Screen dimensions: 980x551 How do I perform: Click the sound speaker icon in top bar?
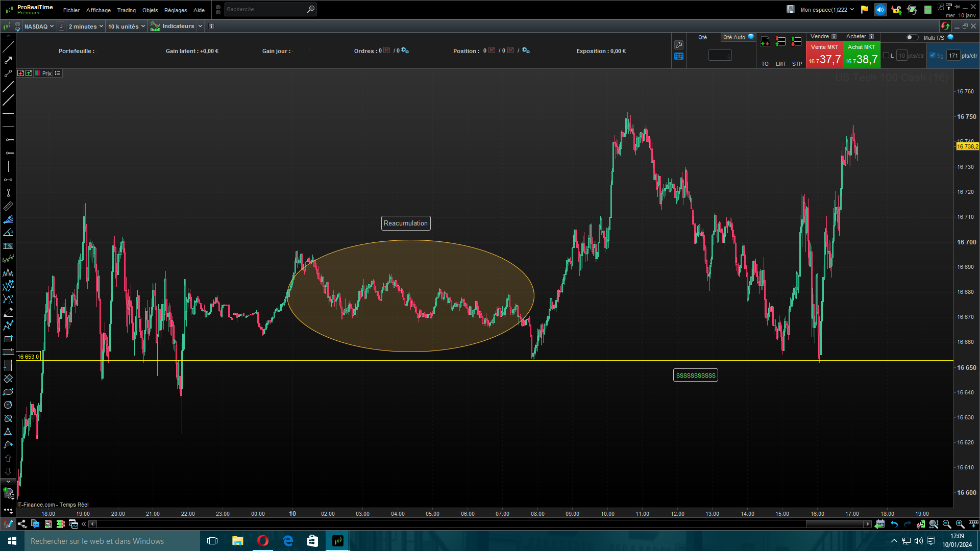pos(880,10)
